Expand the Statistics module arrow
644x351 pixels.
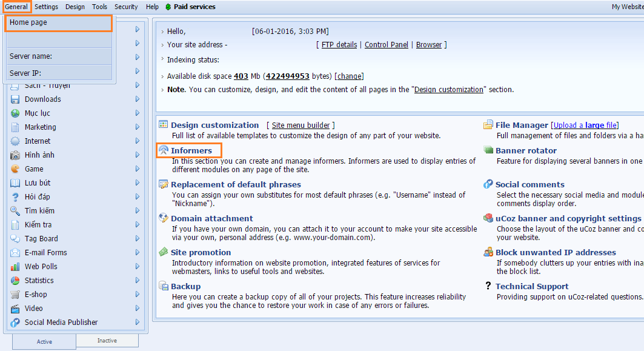[138, 280]
